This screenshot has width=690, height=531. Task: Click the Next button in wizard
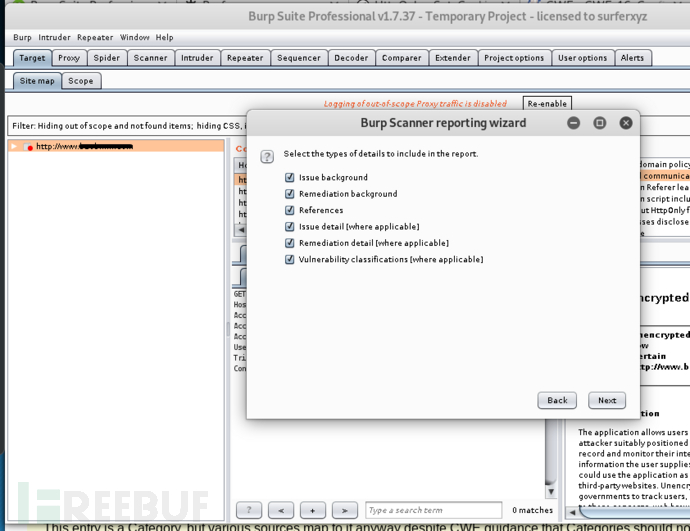607,400
